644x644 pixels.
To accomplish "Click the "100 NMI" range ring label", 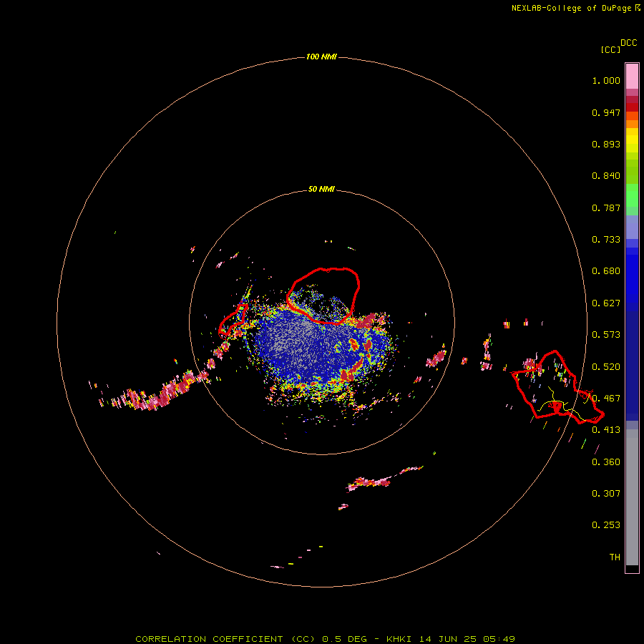I will (321, 57).
